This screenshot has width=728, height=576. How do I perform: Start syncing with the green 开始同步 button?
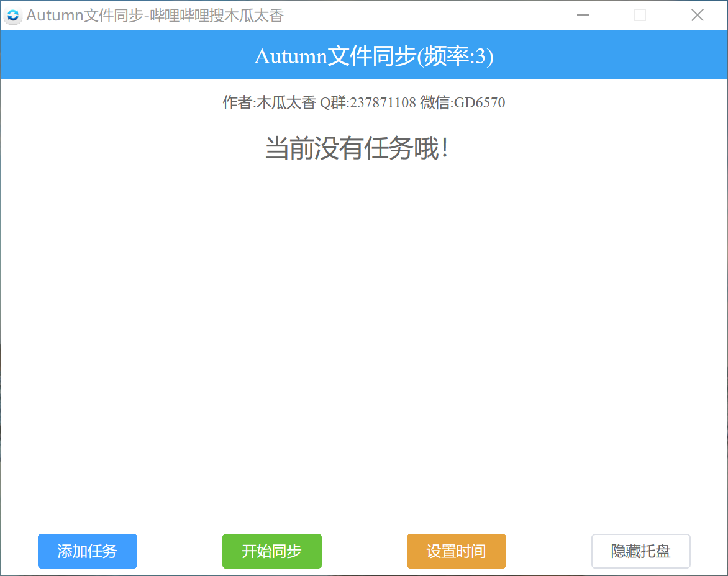coord(271,551)
